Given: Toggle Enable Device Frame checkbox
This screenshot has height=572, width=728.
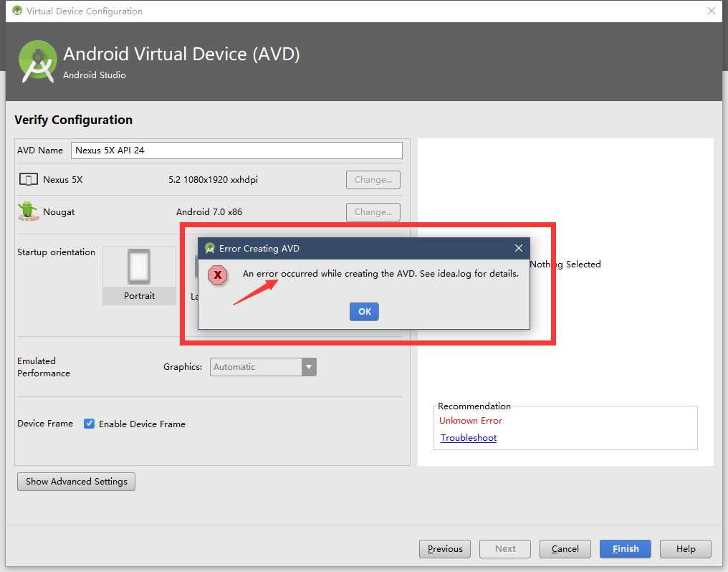Looking at the screenshot, I should [x=89, y=424].
